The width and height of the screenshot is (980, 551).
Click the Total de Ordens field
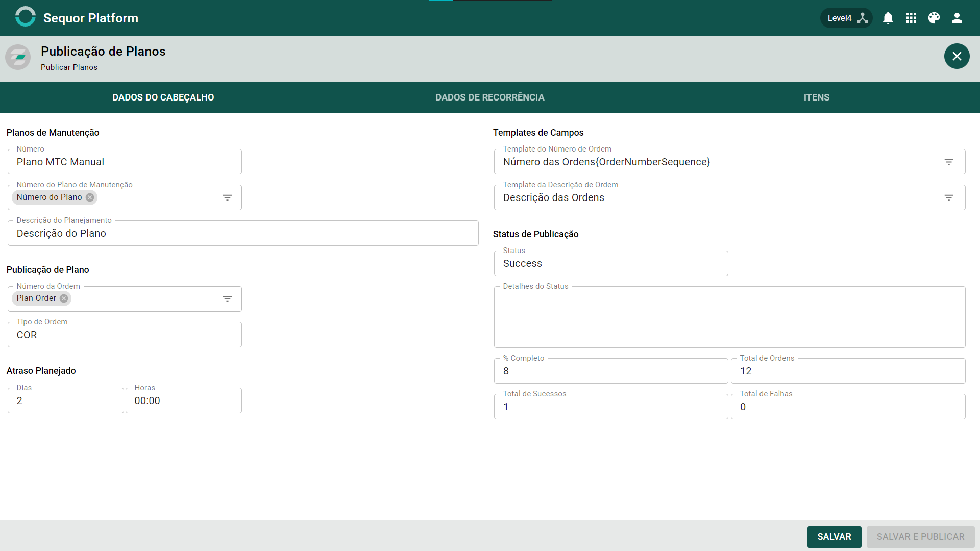pyautogui.click(x=848, y=371)
